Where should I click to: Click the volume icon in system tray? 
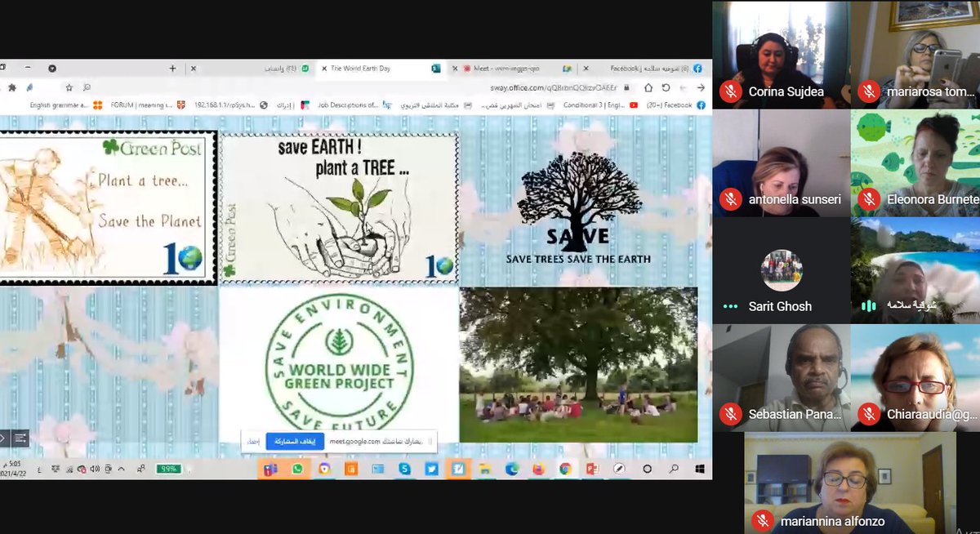tap(96, 469)
